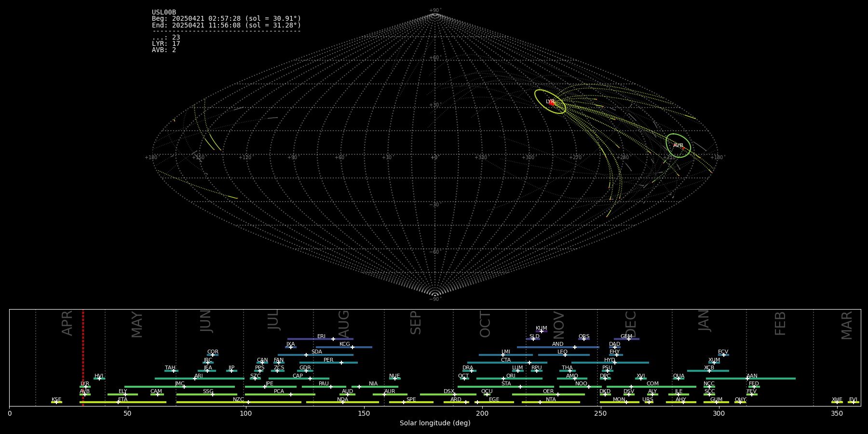Click the FEB month label in timeline
This screenshot has height=434, width=868.
click(x=780, y=323)
